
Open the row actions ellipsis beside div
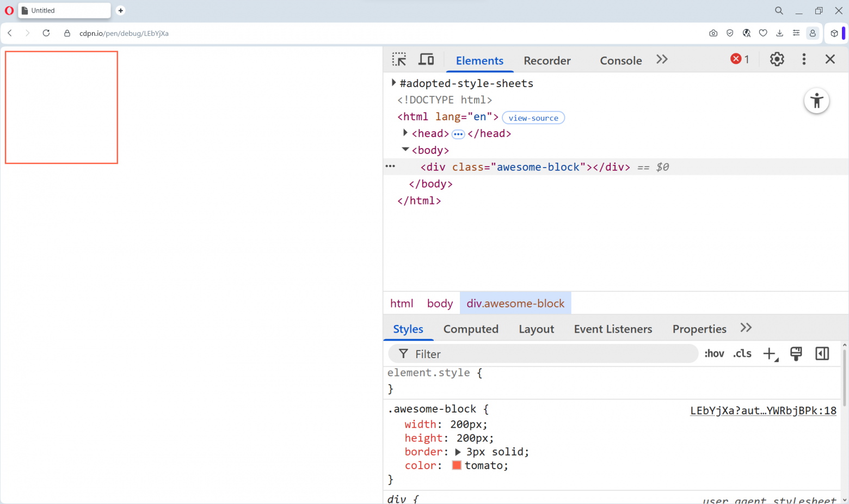390,166
